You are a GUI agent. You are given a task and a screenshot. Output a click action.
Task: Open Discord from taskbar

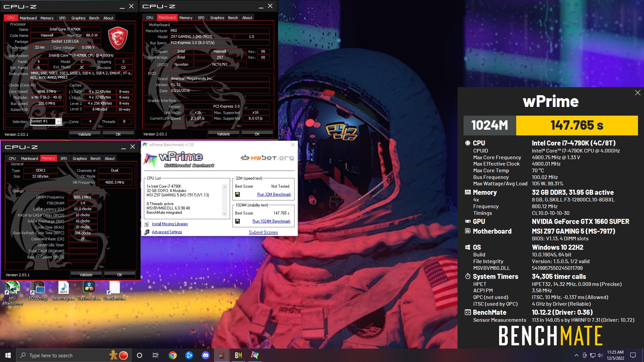tap(206, 355)
